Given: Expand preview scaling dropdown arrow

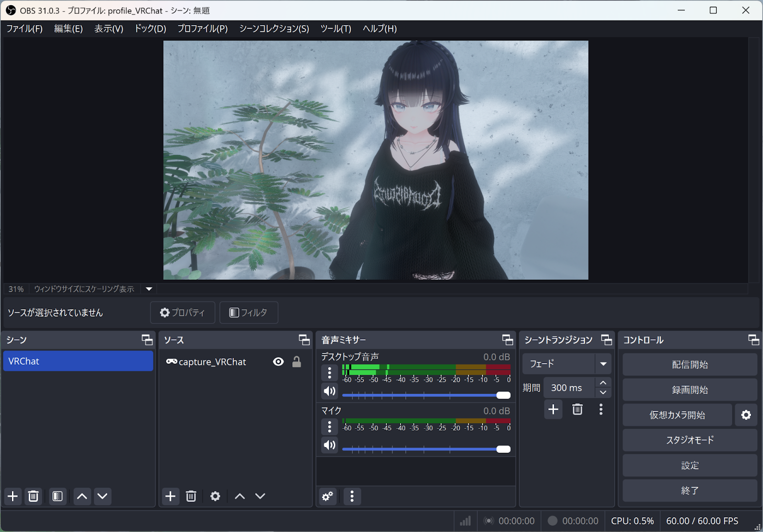Looking at the screenshot, I should click(x=149, y=289).
